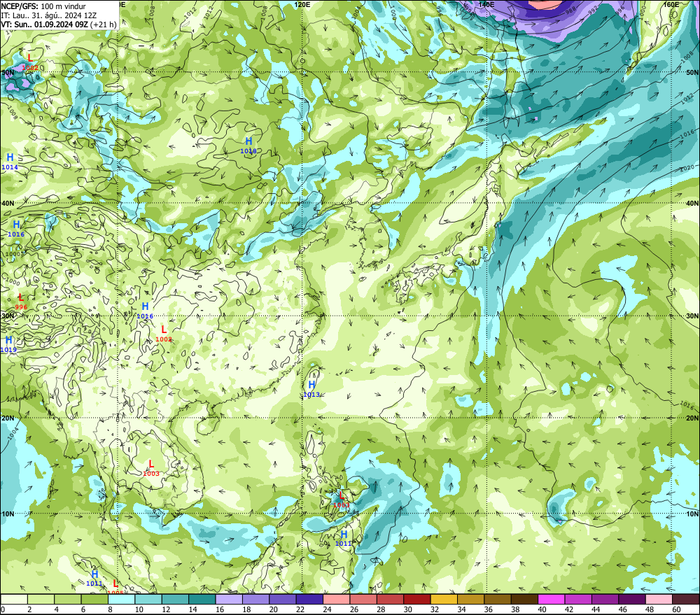
Task: Click the 20N latitude label on left edge
Action: (x=8, y=418)
